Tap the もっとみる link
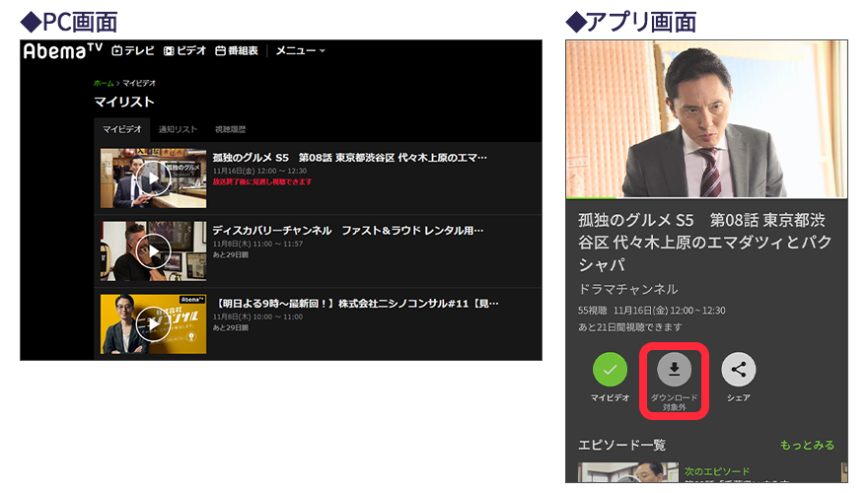This screenshot has height=493, width=868. click(x=807, y=445)
